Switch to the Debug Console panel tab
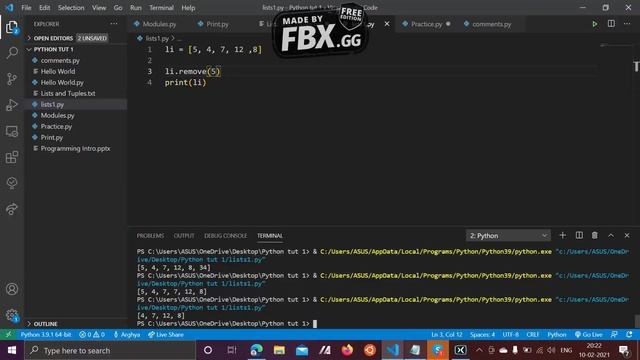Screen dimensions: 640x360 (x=226, y=236)
